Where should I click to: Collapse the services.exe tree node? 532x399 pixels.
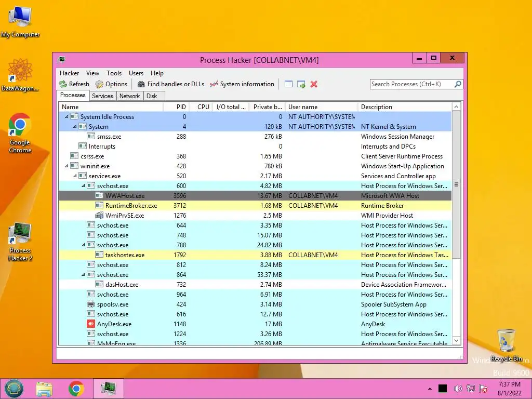[x=75, y=176]
